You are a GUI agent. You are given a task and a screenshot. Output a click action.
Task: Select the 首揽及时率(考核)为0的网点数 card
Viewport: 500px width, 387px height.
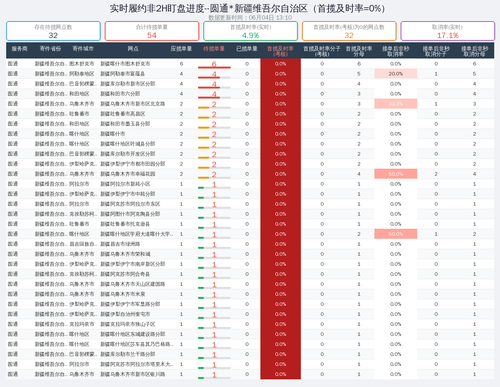(349, 31)
